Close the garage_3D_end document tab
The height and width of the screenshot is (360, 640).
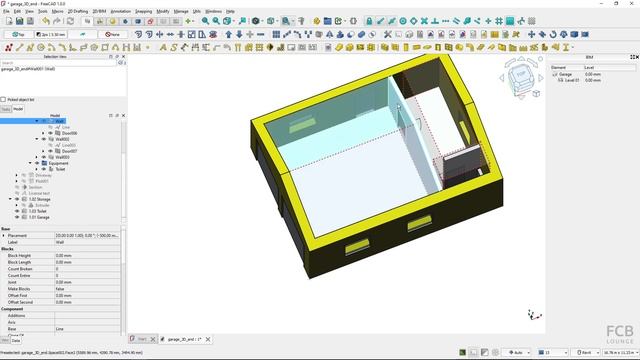[x=208, y=339]
